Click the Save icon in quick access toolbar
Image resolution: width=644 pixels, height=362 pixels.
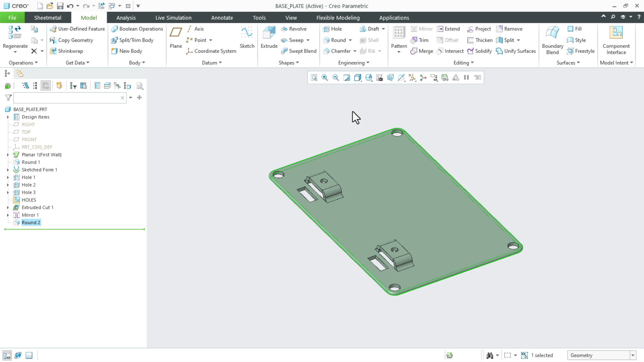[60, 6]
